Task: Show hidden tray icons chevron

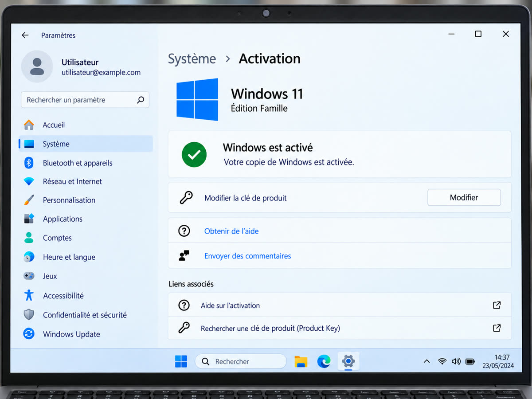Action: [426, 361]
